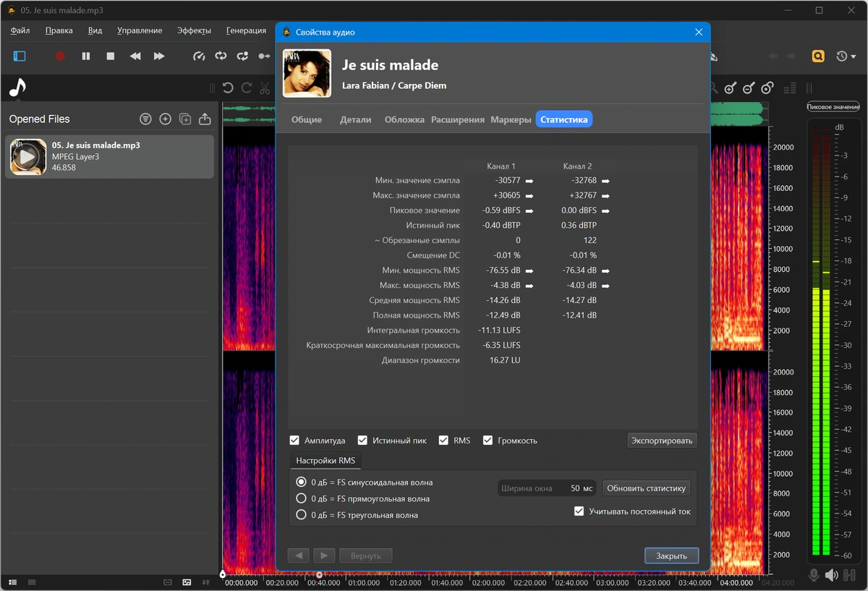
Task: Uncheck the RMS checkbox
Action: pos(443,440)
